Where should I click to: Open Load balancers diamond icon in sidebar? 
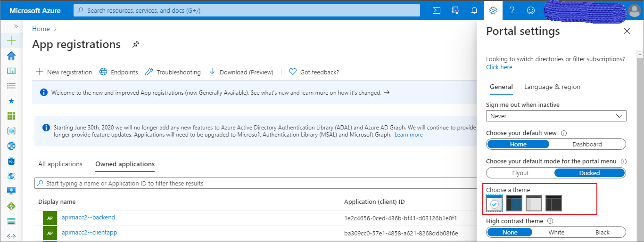tap(11, 206)
